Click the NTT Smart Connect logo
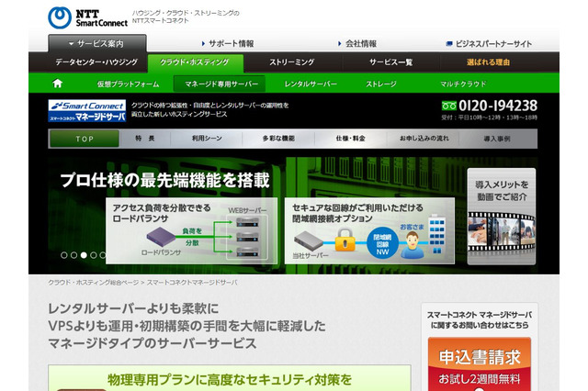This screenshot has width=588, height=391. click(x=88, y=17)
